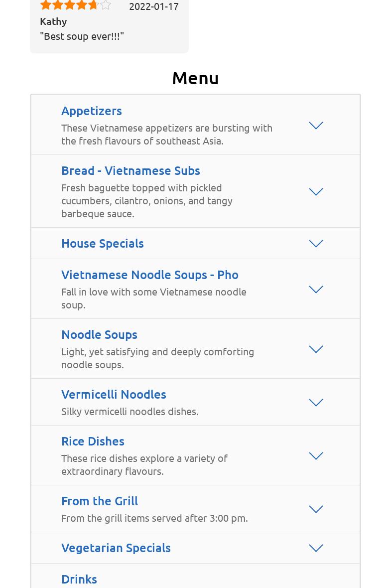
Task: Click the House Specials chevron arrow
Action: coord(316,244)
